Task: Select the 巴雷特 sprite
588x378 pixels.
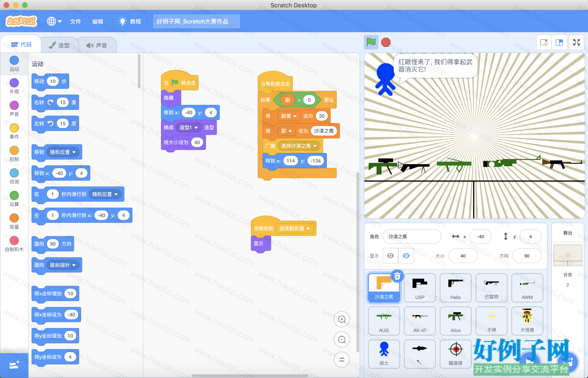Action: pos(491,288)
